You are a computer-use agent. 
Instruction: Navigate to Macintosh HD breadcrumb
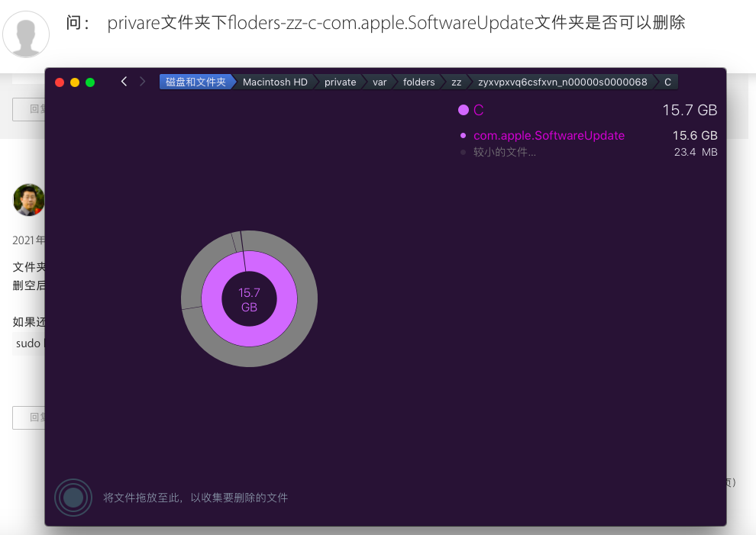click(x=275, y=82)
